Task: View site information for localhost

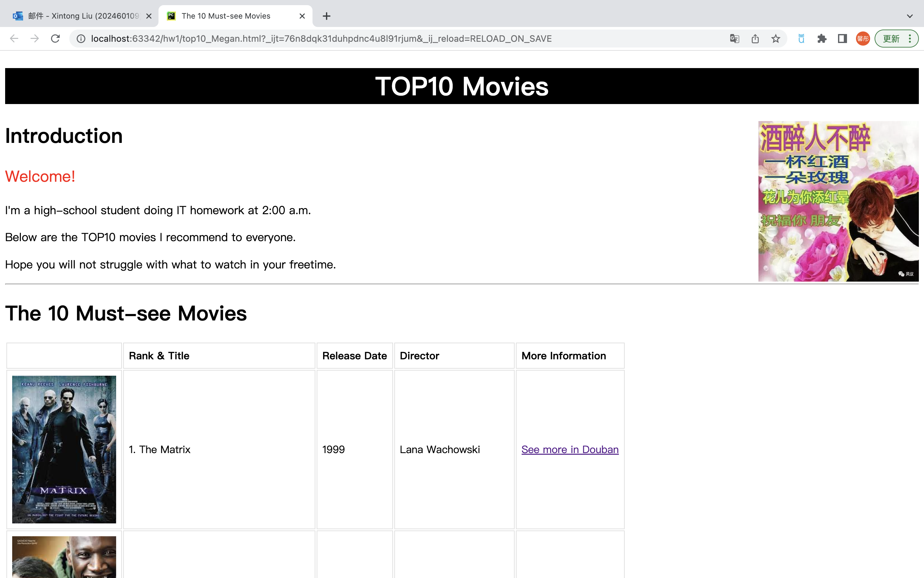Action: [x=81, y=39]
